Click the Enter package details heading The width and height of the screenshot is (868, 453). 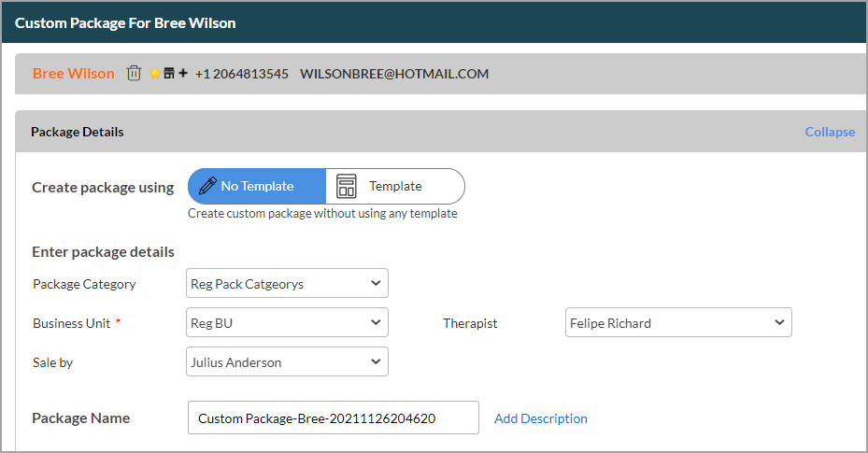tap(103, 251)
